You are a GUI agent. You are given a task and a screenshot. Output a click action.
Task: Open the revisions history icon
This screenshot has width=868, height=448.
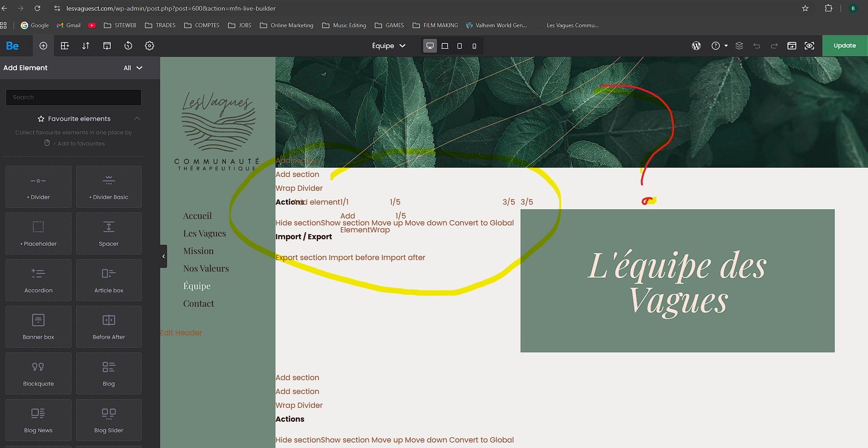(128, 46)
